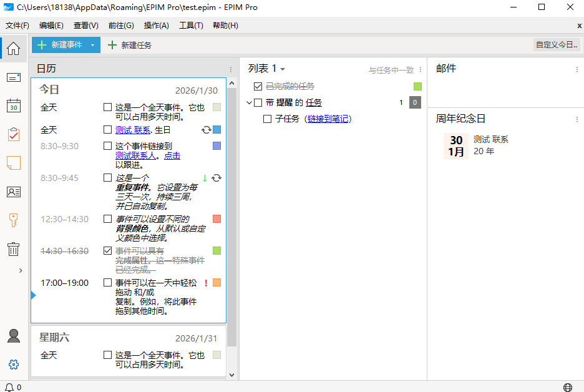Open the 周年纪念日 panel options menu dots
This screenshot has width=584, height=392.
click(577, 119)
